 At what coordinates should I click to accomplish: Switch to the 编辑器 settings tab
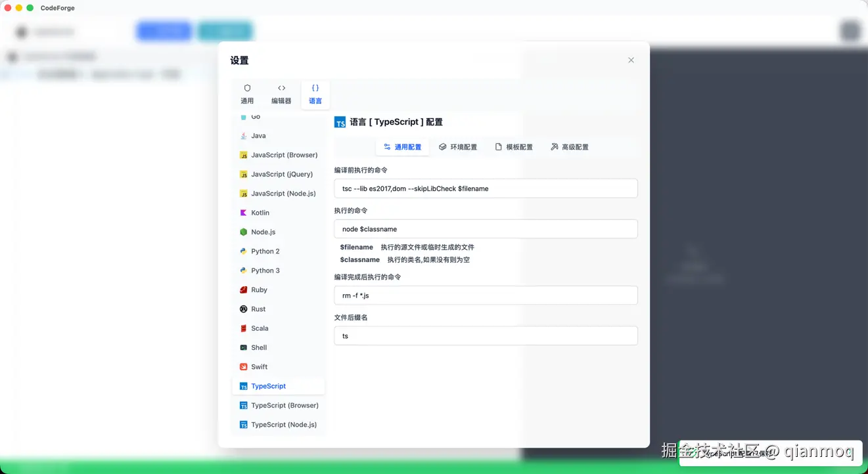coord(281,94)
